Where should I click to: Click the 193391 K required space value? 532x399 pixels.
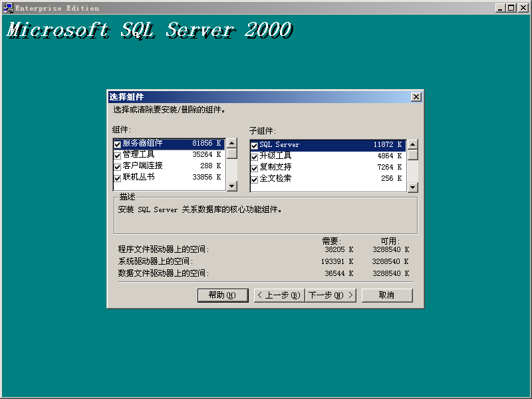[x=337, y=261]
